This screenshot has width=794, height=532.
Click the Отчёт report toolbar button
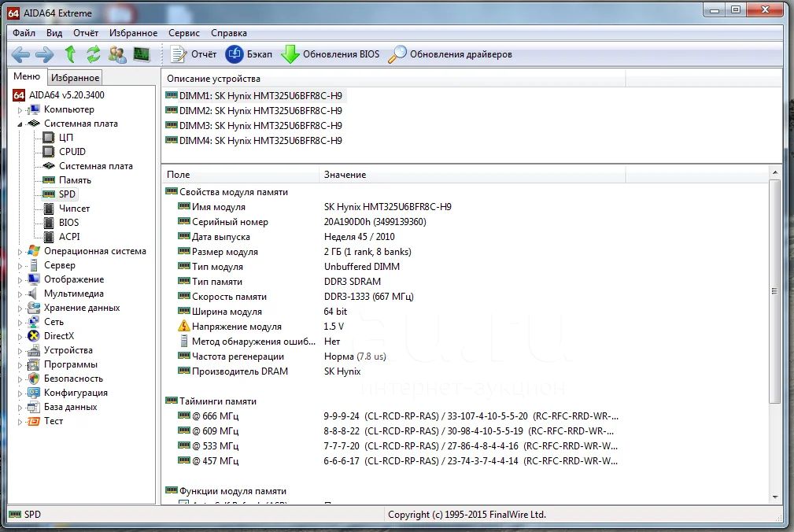click(x=193, y=54)
